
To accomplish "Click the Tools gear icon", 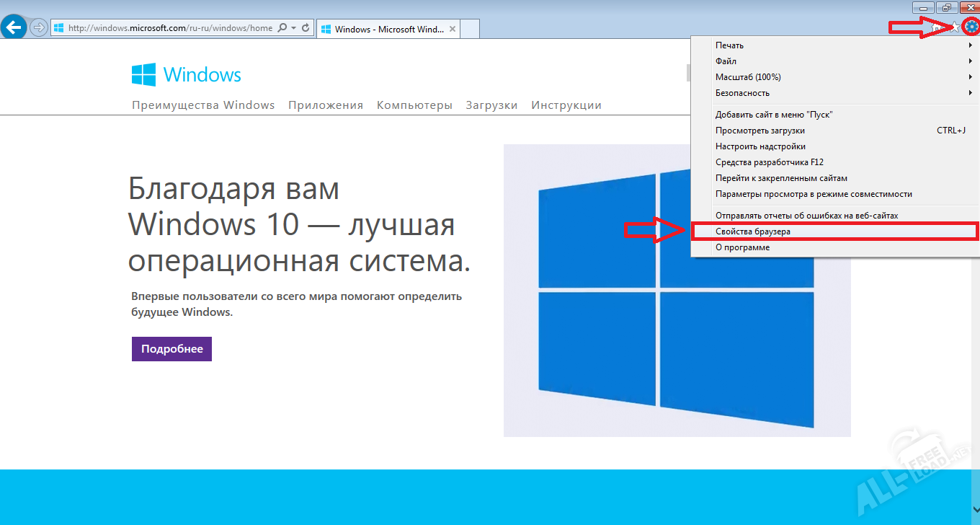I will (971, 27).
